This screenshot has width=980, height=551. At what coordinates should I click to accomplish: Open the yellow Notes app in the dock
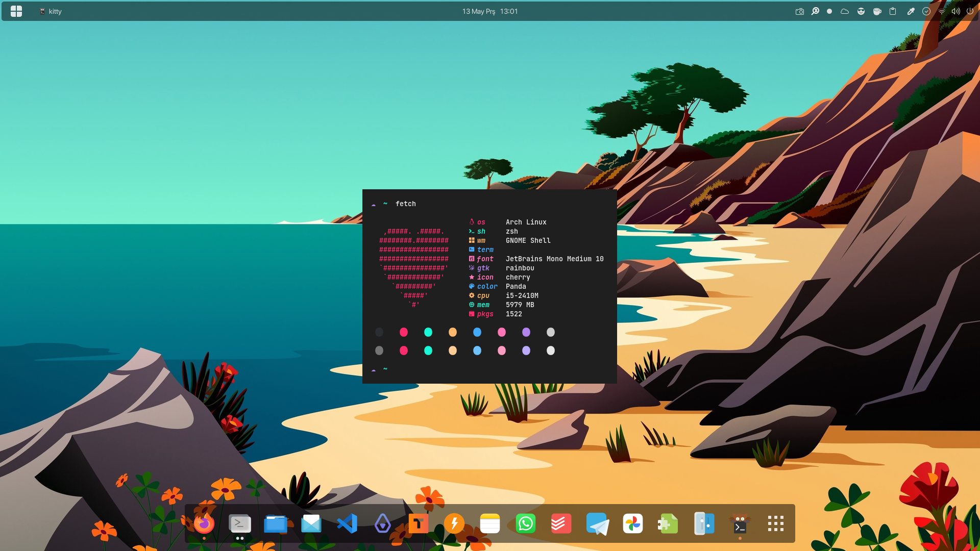click(490, 523)
